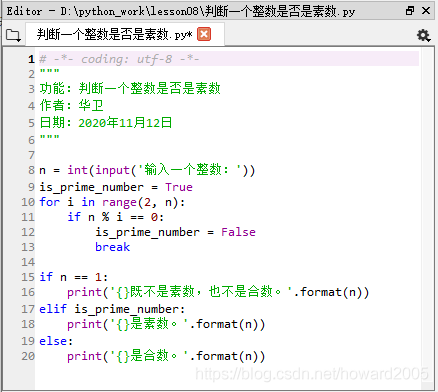Click the 'if n == 1:' line
This screenshot has width=438, height=392.
coord(73,277)
